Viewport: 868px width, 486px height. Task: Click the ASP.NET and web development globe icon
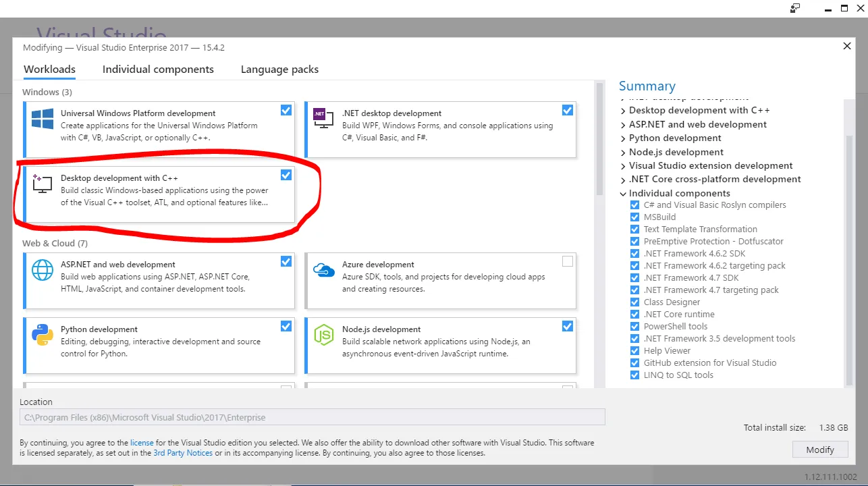coord(43,270)
